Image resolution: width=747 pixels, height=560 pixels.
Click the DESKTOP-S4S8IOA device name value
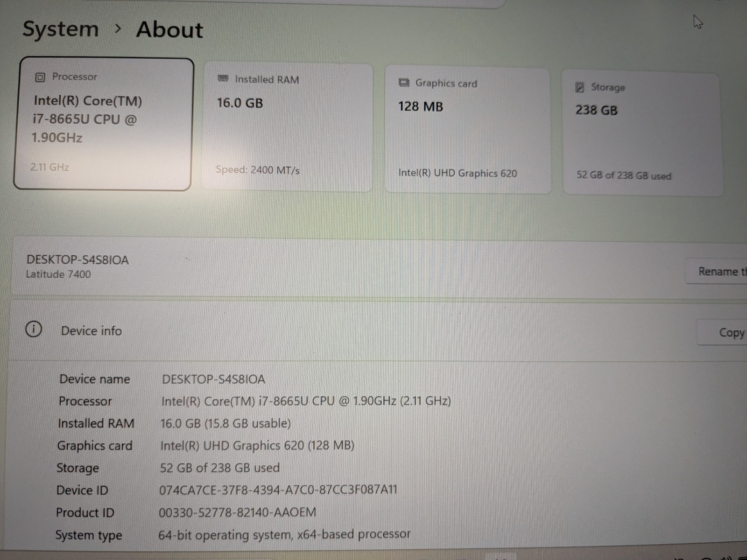[x=213, y=379]
